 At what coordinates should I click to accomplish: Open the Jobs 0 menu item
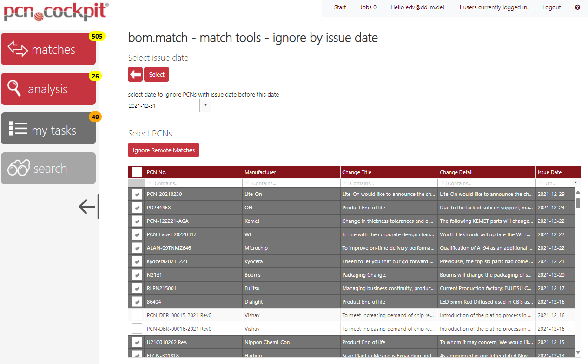click(x=368, y=7)
